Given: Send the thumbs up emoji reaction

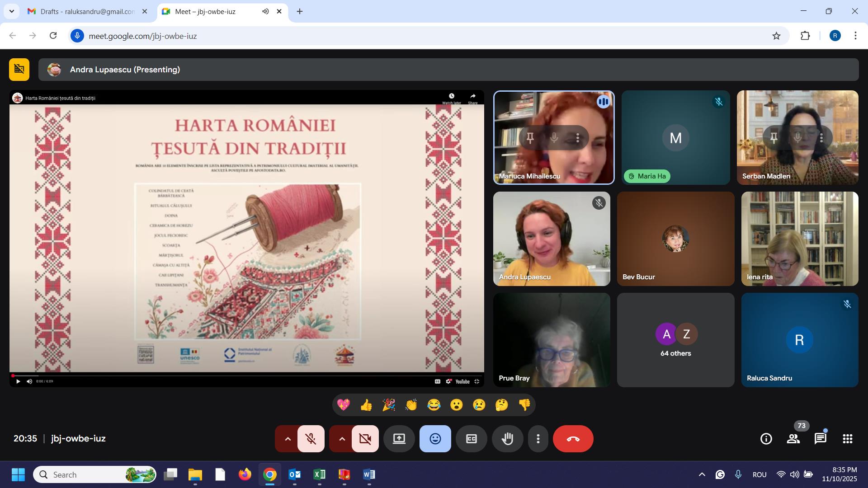Looking at the screenshot, I should pos(366,405).
